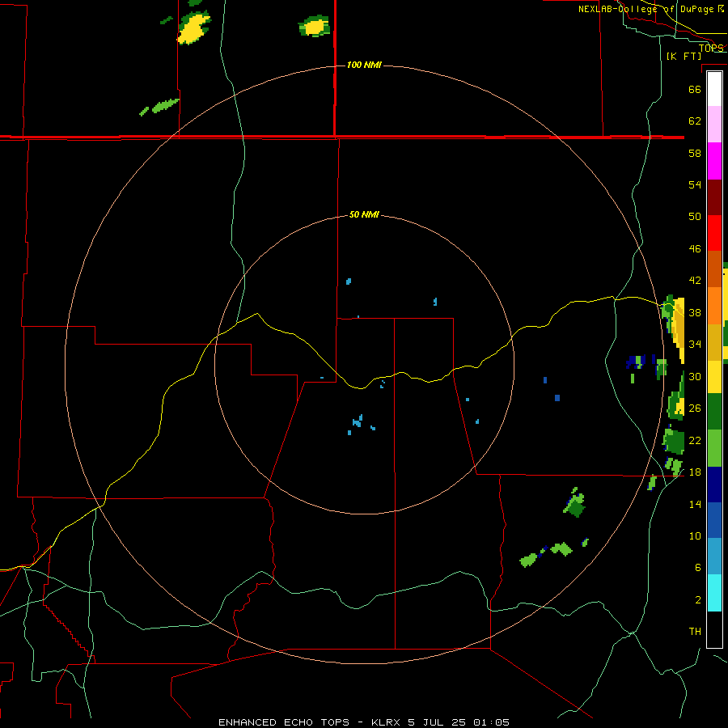This screenshot has width=728, height=728.
Task: Click the ENHANCED ECHO TOPS product title
Action: point(284,722)
